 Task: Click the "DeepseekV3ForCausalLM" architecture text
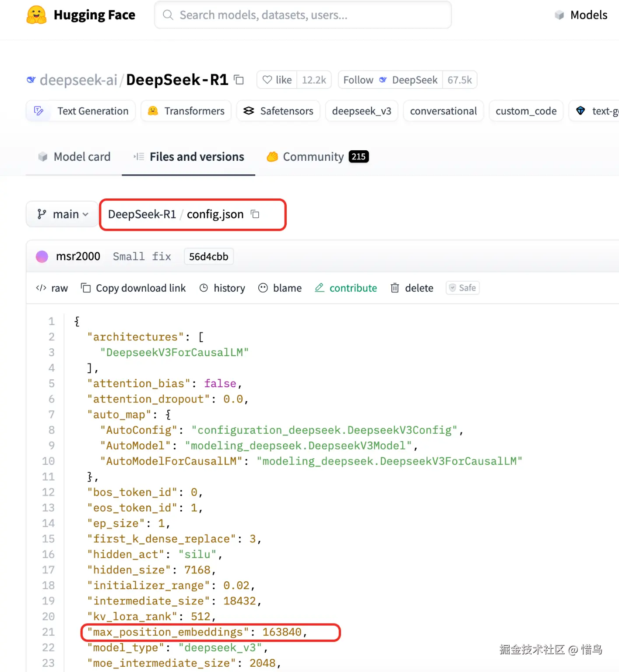[174, 353]
